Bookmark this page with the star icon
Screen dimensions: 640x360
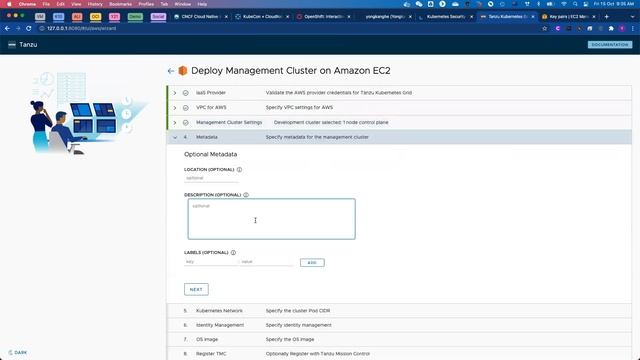pyautogui.click(x=544, y=28)
